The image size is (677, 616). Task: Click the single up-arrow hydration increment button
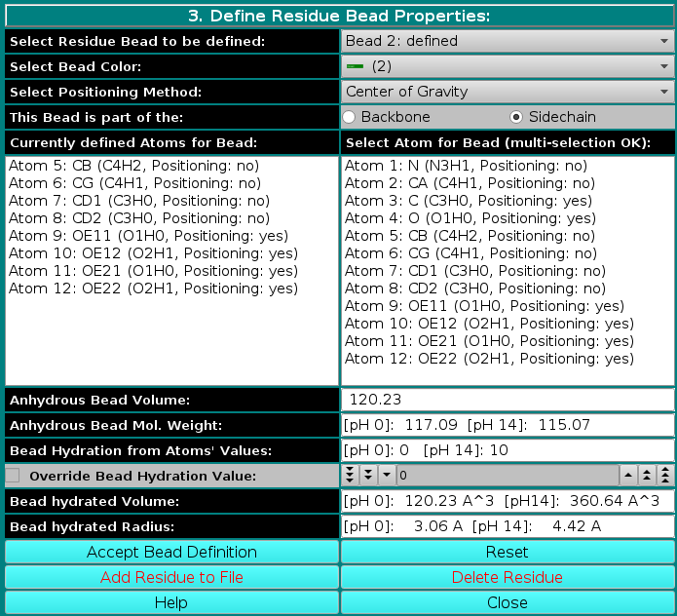point(628,476)
